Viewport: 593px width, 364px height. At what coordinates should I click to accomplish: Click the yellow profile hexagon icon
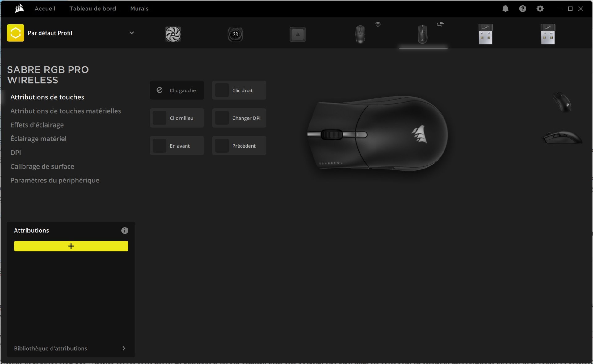15,33
